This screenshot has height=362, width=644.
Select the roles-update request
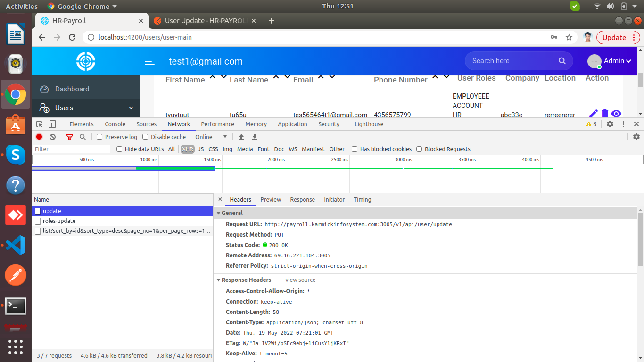(59, 221)
